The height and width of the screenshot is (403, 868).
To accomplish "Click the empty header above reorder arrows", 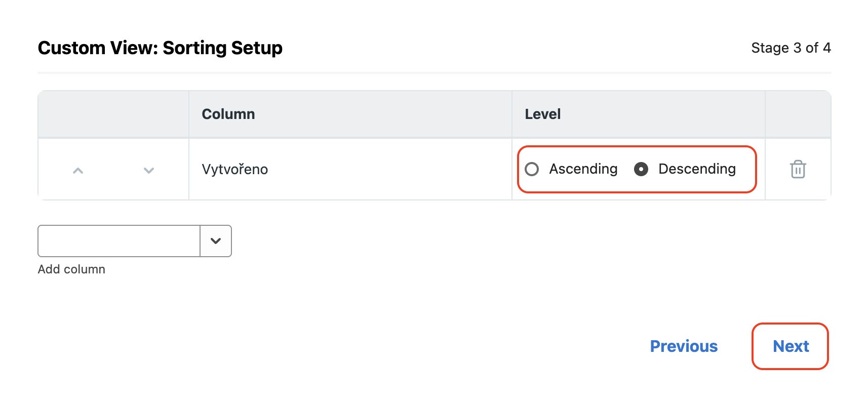I will [113, 114].
